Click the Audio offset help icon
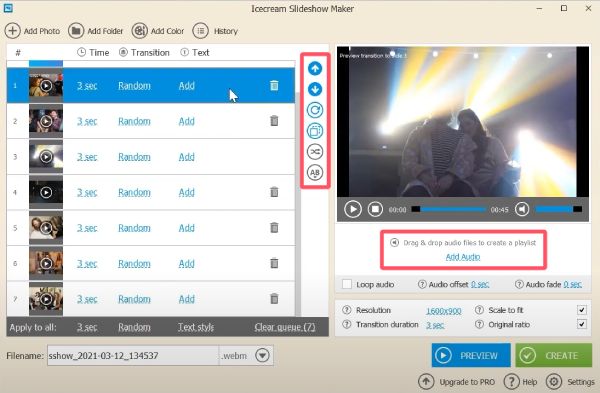The height and width of the screenshot is (393, 600). point(422,284)
